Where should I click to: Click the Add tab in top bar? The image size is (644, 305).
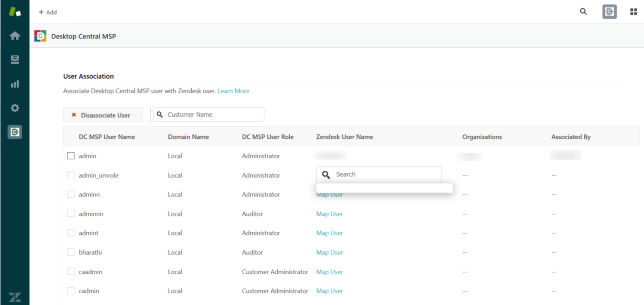(x=48, y=12)
